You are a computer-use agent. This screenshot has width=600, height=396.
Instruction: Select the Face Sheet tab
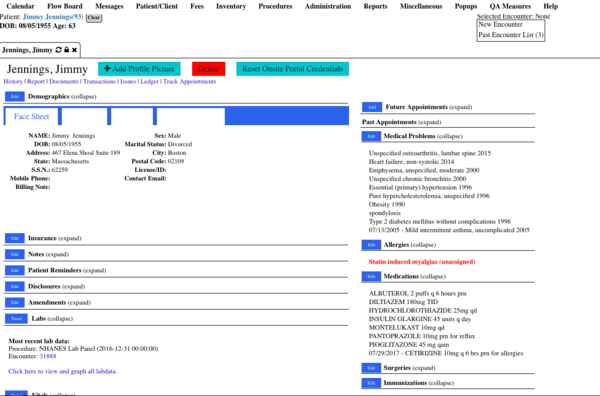click(x=31, y=116)
